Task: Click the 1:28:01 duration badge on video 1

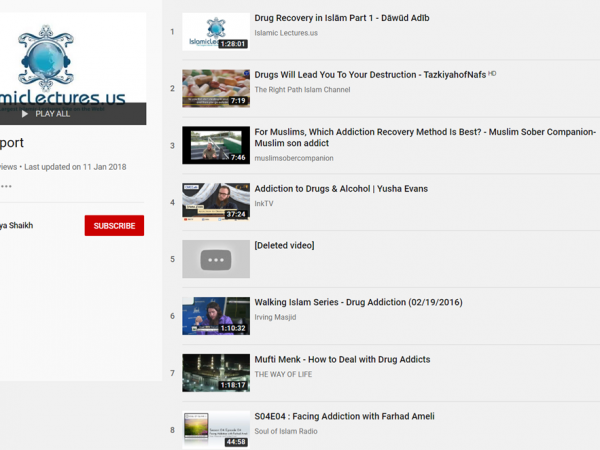Action: click(233, 44)
